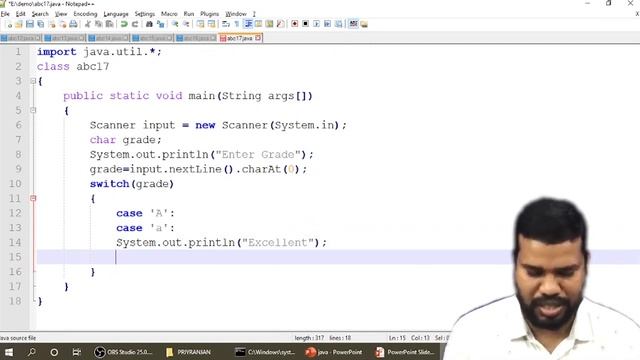Open the File menu
640x360 pixels.
[5, 14]
